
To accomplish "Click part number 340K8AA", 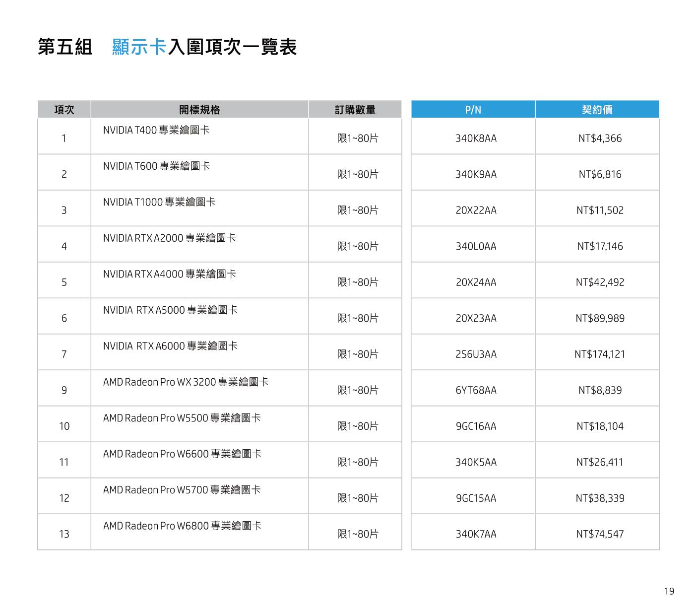I will coord(476,138).
